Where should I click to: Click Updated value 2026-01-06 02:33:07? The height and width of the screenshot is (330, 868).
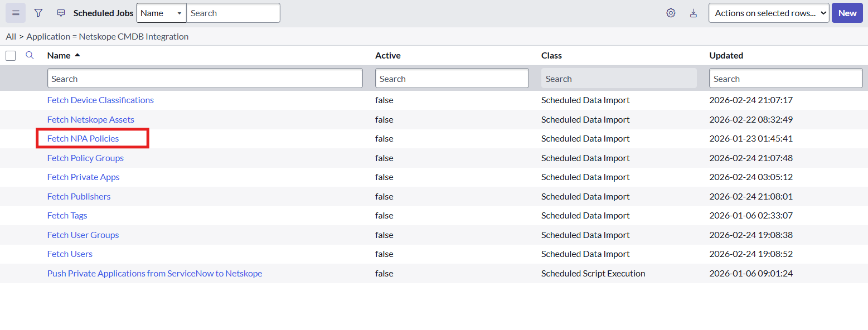click(751, 215)
